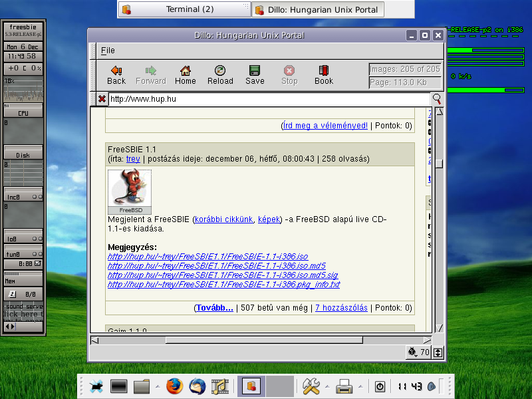Image resolution: width=532 pixels, height=399 pixels.
Task: Open the 'korábbi cikkünk' link
Action: 224,219
